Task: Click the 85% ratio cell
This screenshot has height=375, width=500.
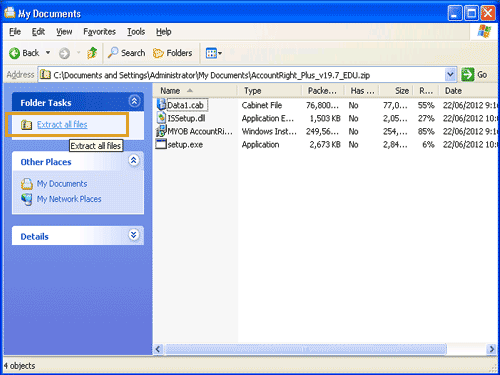Action: click(x=426, y=132)
